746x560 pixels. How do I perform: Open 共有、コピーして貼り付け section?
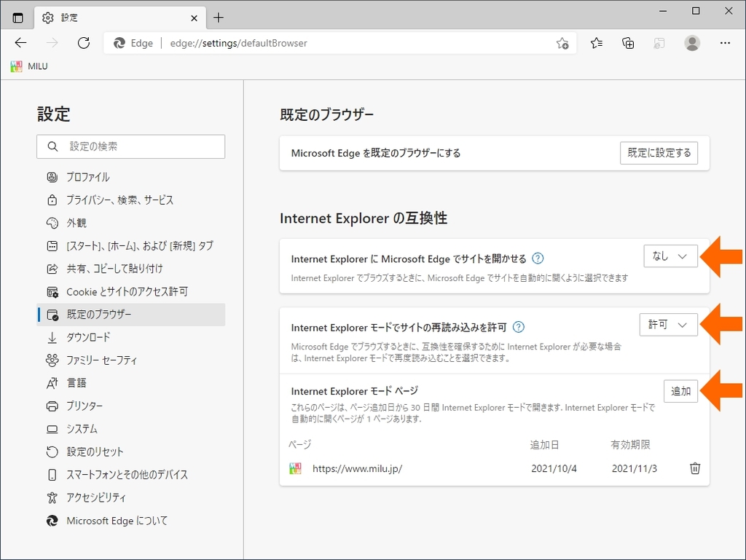tap(131, 269)
